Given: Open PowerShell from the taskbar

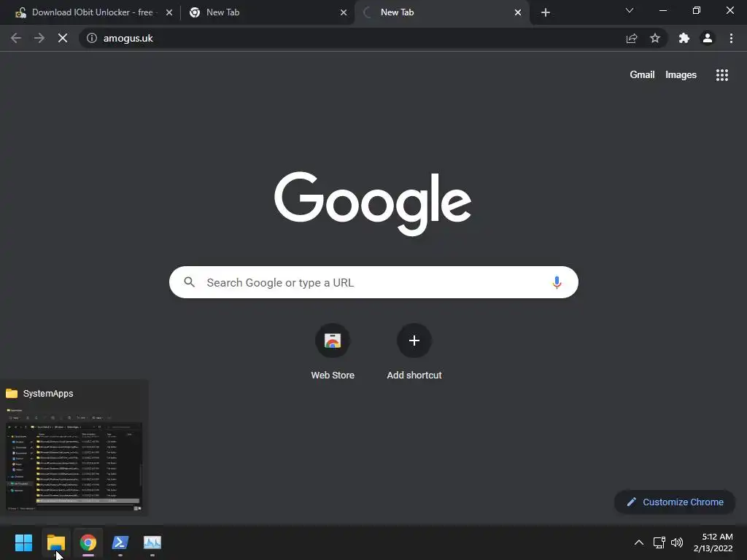Looking at the screenshot, I should 120,542.
